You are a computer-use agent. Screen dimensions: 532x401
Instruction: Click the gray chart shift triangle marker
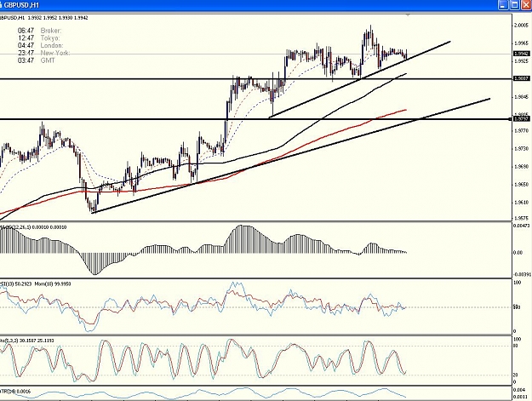[x=408, y=15]
